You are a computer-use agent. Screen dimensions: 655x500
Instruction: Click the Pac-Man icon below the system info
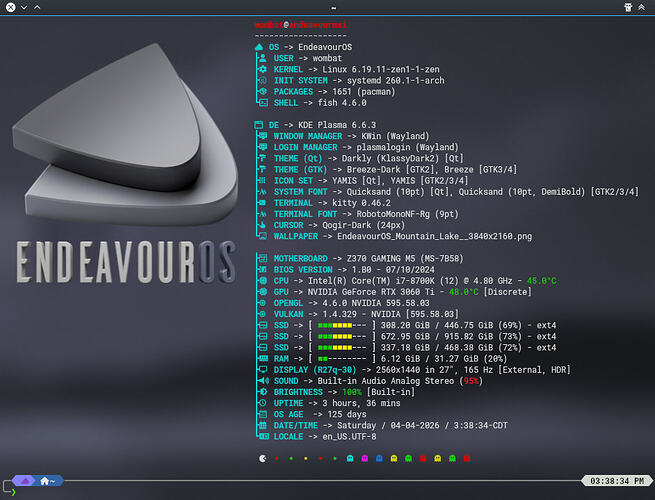point(262,459)
